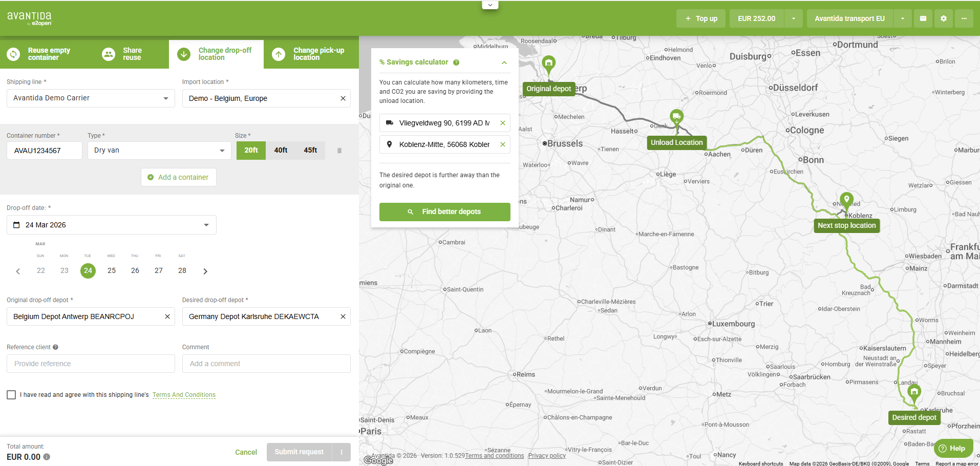
Task: Clear the Desired drop-off depot field
Action: (x=343, y=316)
